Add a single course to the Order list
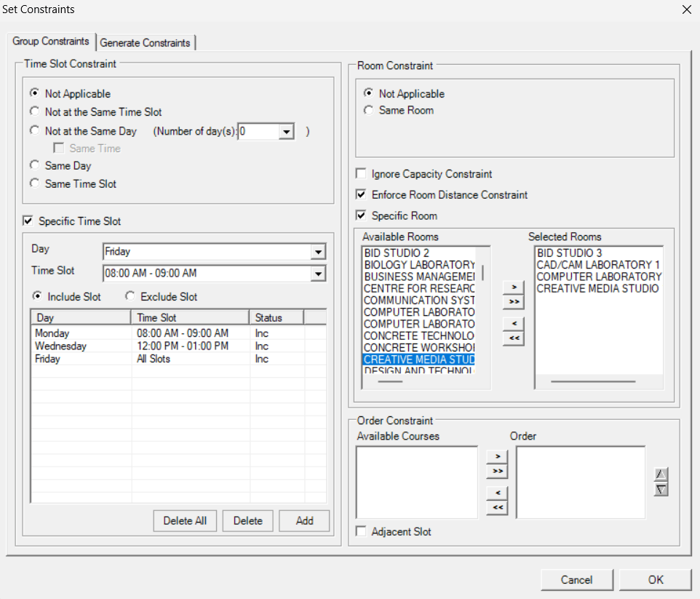This screenshot has height=599, width=700. [497, 456]
